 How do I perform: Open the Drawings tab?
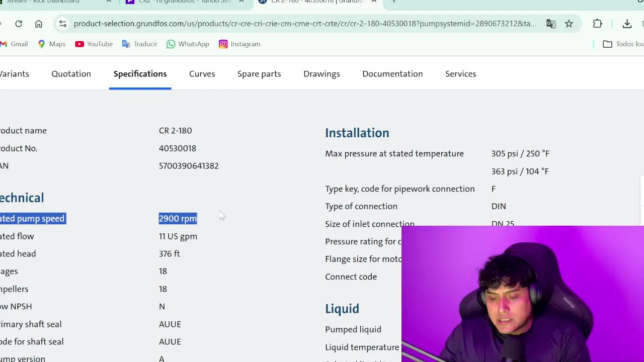(321, 74)
